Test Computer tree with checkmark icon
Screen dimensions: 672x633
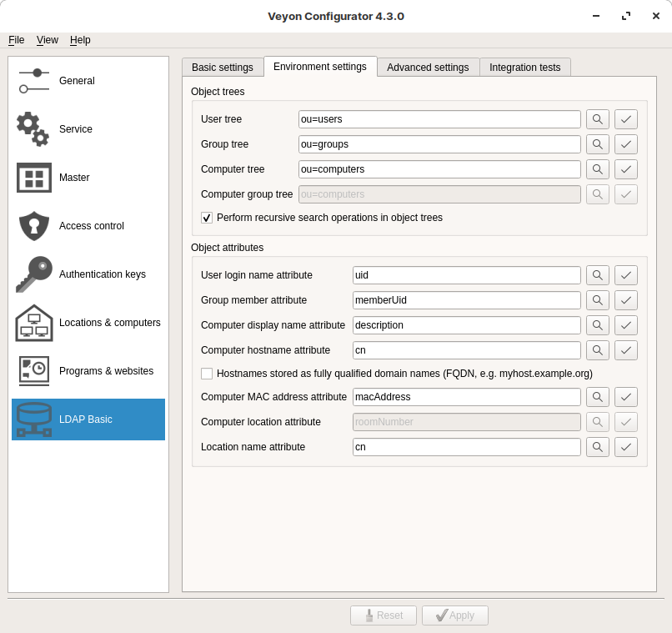click(x=625, y=169)
